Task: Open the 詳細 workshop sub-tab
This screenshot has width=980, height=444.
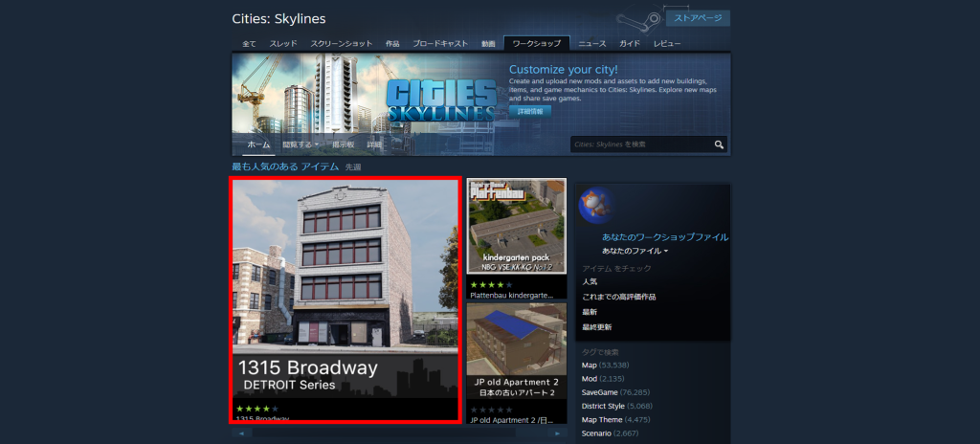Action: [374, 144]
